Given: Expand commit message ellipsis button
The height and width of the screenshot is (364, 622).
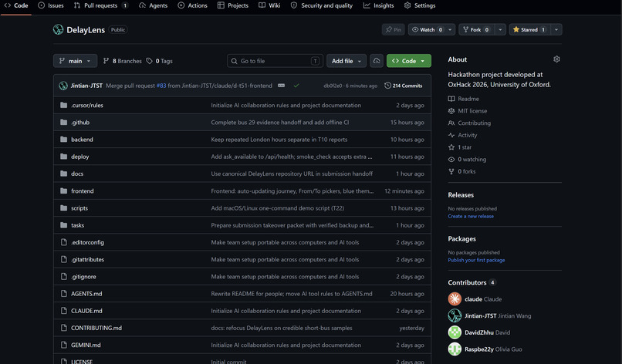Looking at the screenshot, I should point(281,86).
